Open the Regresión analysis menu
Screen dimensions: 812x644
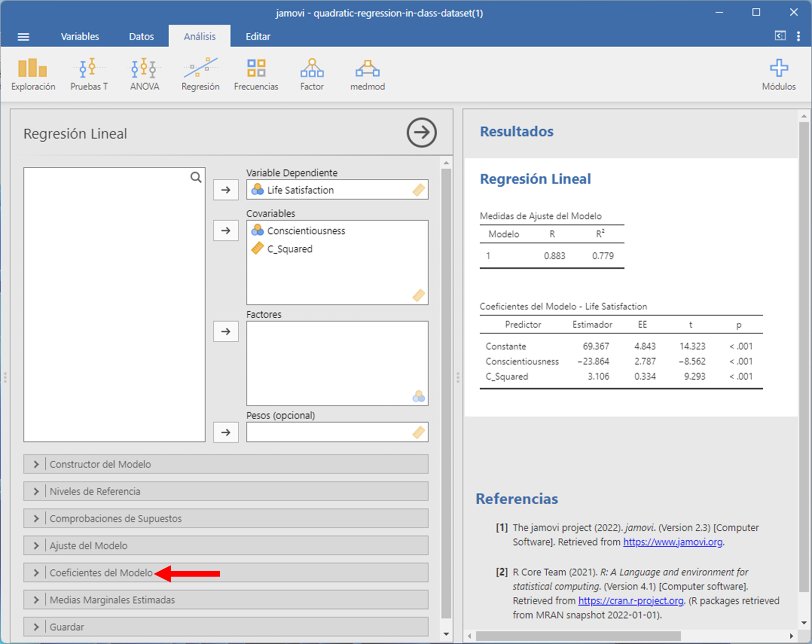200,74
